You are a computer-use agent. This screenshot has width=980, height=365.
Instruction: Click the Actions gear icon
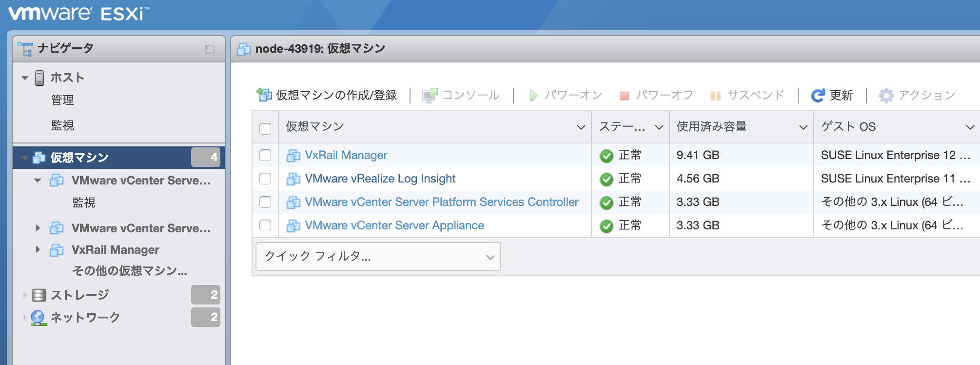(x=886, y=95)
